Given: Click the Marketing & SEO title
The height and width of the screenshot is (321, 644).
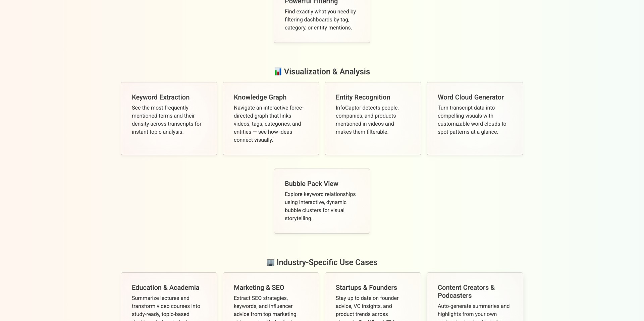Looking at the screenshot, I should tap(259, 287).
